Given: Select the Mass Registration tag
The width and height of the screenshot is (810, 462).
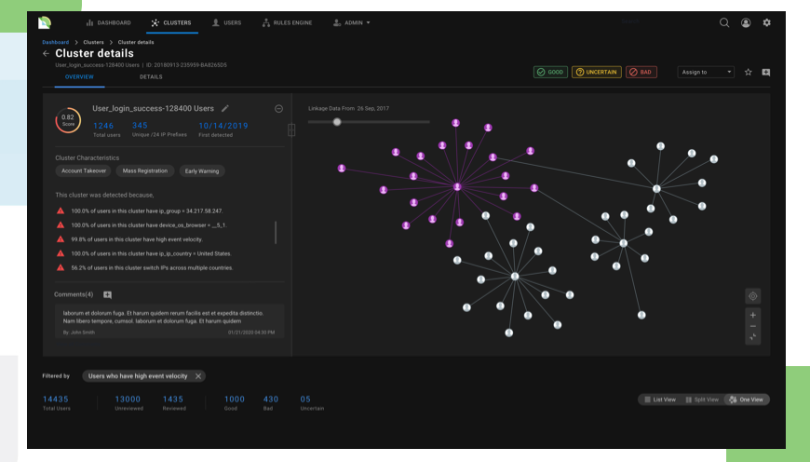Looking at the screenshot, I should (145, 171).
